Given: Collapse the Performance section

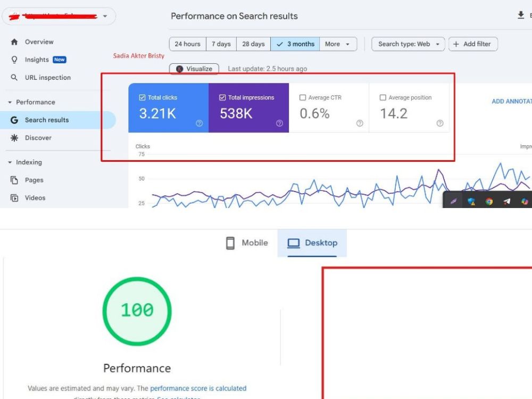Looking at the screenshot, I should (x=10, y=102).
